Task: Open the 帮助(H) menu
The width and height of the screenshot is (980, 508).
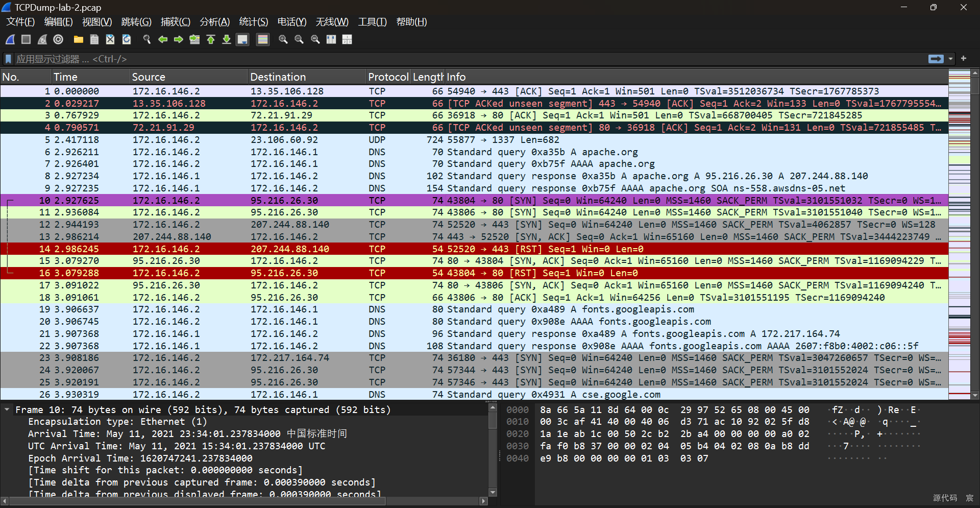Action: coord(411,22)
